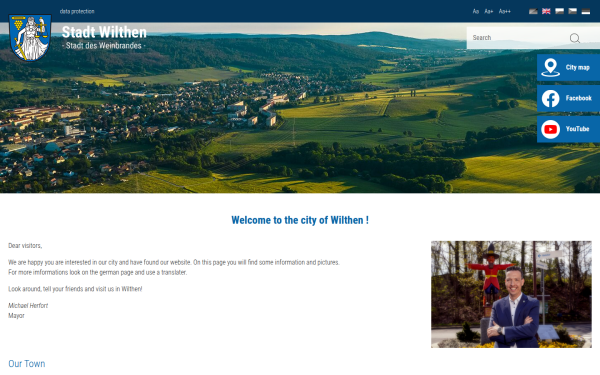This screenshot has width=600, height=375.
Task: Open the City map pin icon
Action: tap(550, 67)
